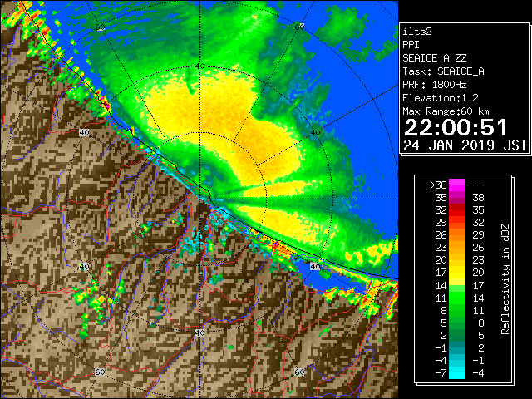Viewport: 532px width, 399px height.
Task: Select the 40 ring label on land, northwest
Action: [x=84, y=132]
